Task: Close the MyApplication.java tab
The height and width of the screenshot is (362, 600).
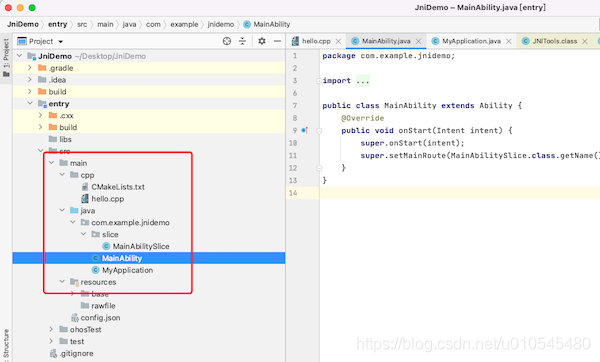Action: pos(509,41)
